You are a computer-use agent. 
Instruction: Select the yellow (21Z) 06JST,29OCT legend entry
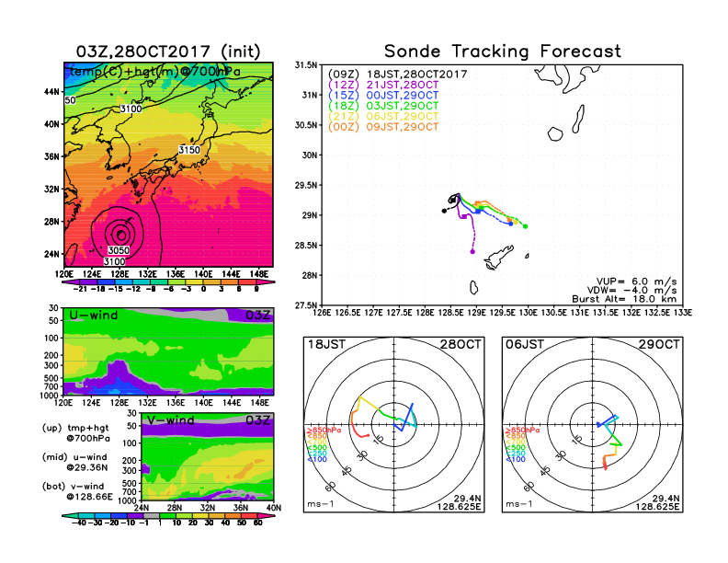[383, 116]
